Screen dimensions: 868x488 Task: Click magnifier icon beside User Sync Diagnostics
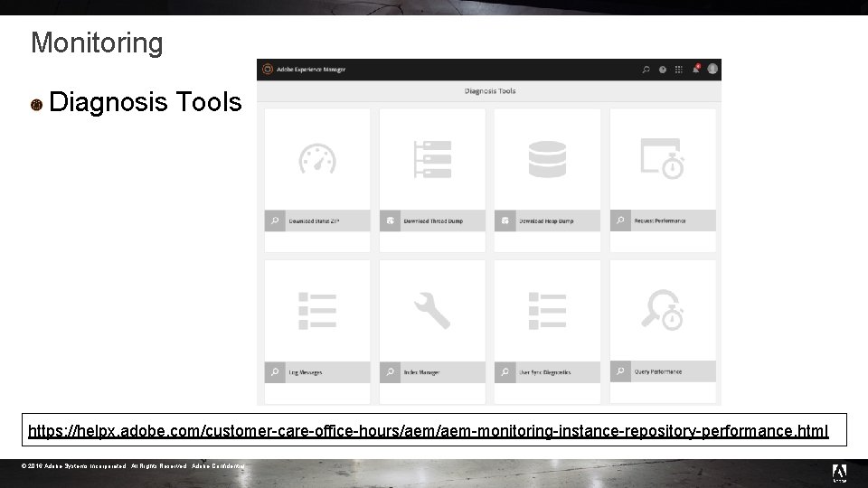505,372
